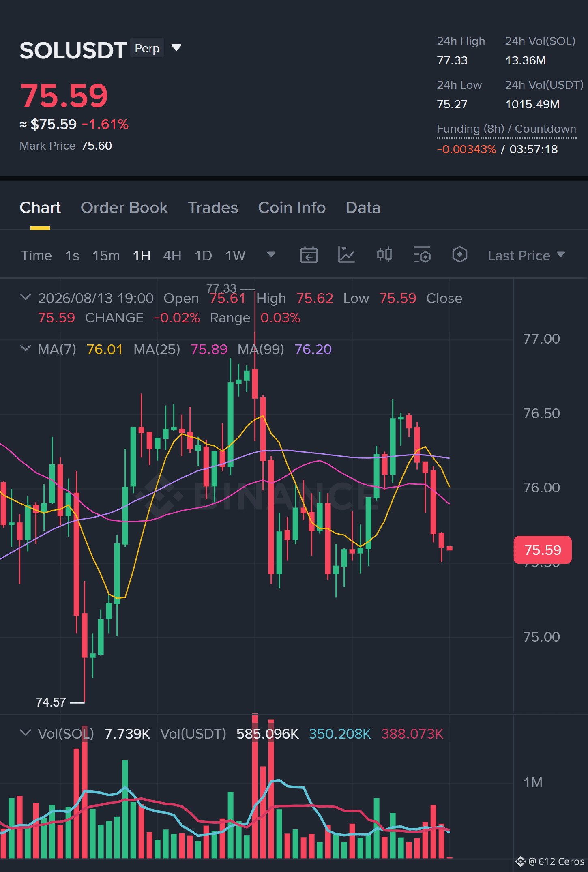Viewport: 588px width, 872px height.
Task: Click the Binance logo watermark at bottom right
Action: [520, 861]
